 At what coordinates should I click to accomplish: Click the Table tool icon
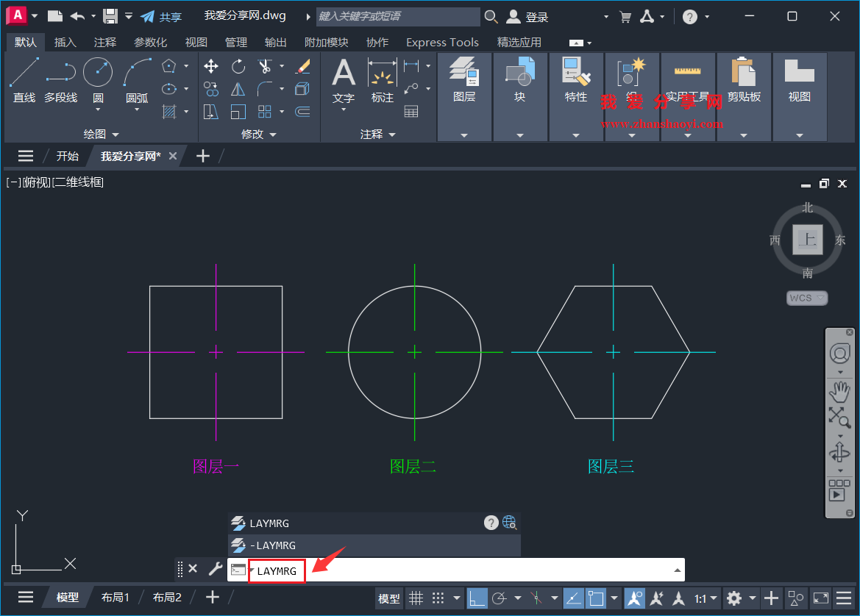[411, 112]
